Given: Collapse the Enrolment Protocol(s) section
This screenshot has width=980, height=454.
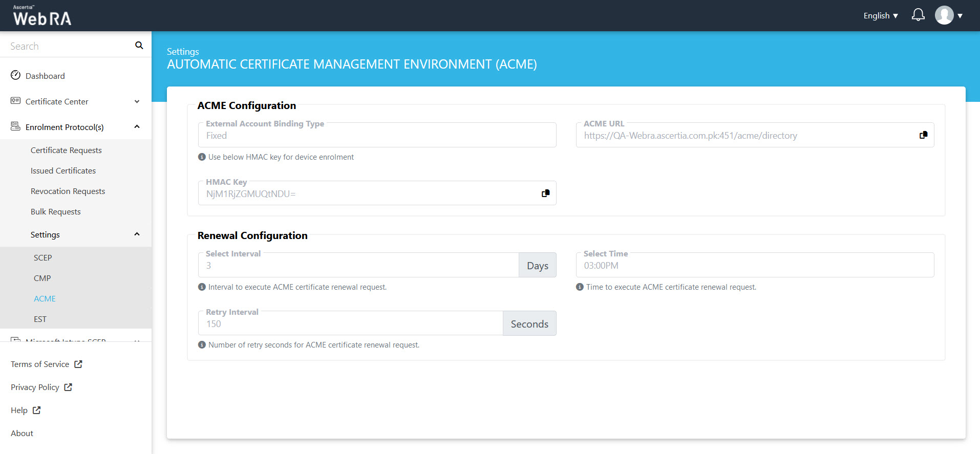Looking at the screenshot, I should pyautogui.click(x=137, y=127).
